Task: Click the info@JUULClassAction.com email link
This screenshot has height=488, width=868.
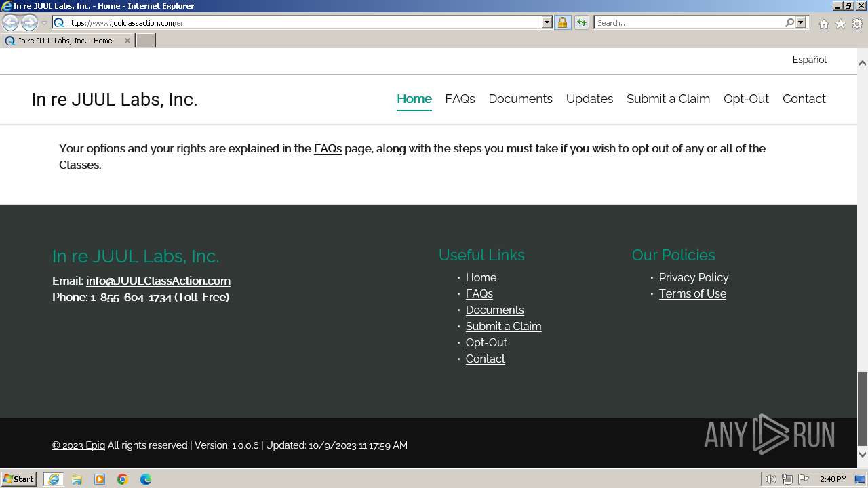Action: [158, 281]
